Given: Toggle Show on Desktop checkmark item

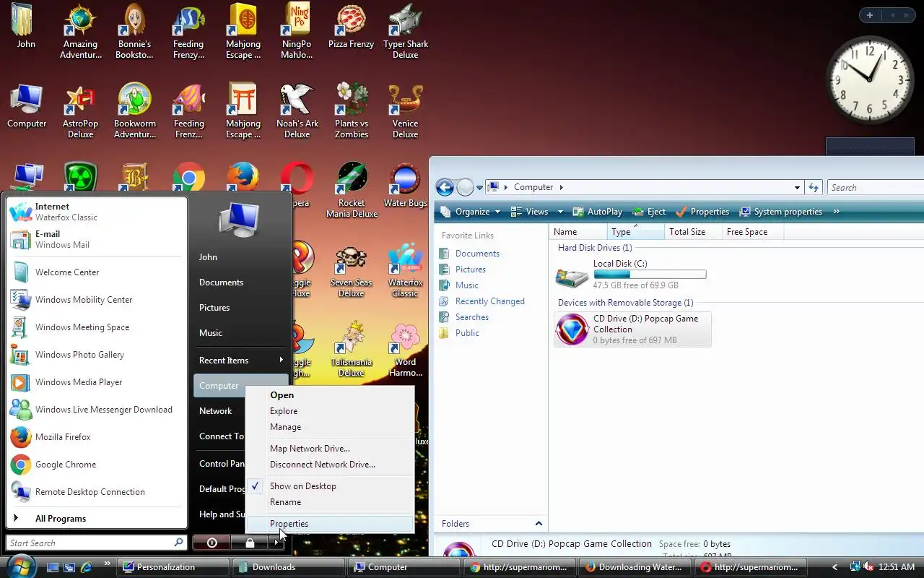Looking at the screenshot, I should 330,486.
